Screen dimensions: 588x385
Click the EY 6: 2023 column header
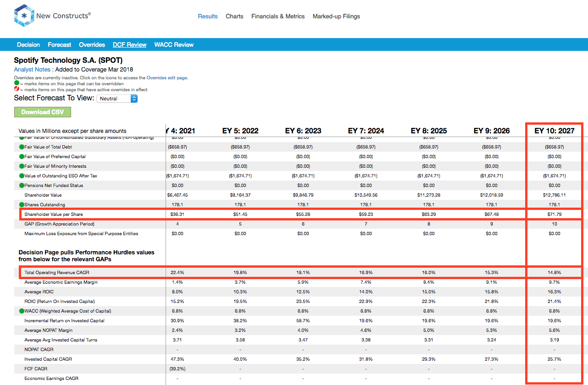[x=303, y=131]
